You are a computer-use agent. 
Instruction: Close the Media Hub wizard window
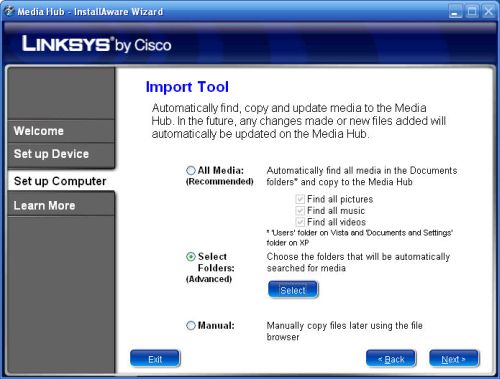489,12
